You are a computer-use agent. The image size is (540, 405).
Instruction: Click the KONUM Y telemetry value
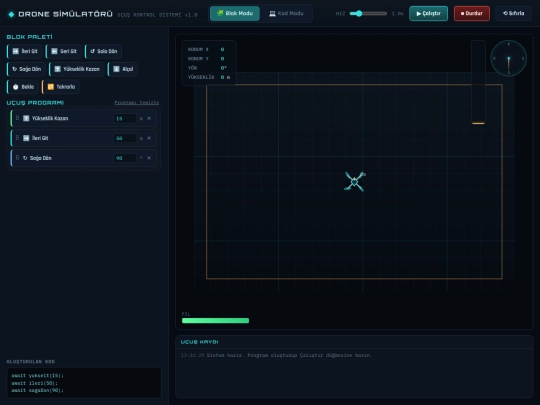pos(222,59)
